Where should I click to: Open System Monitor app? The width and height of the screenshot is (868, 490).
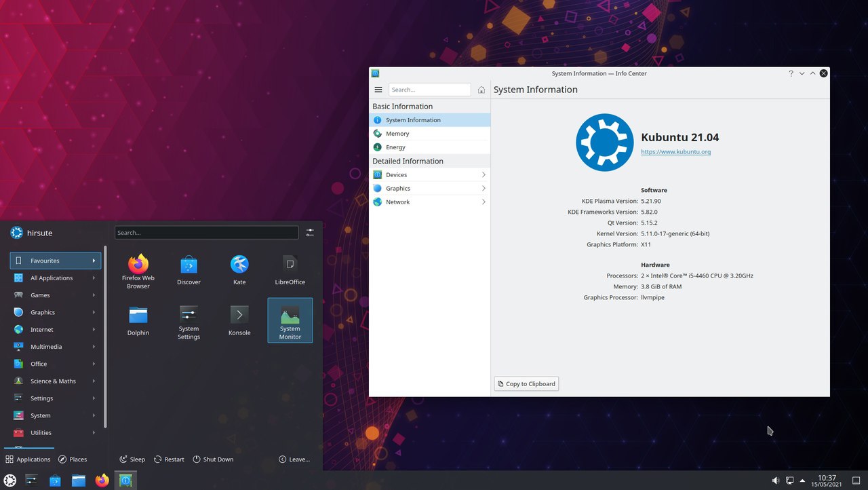click(x=290, y=320)
